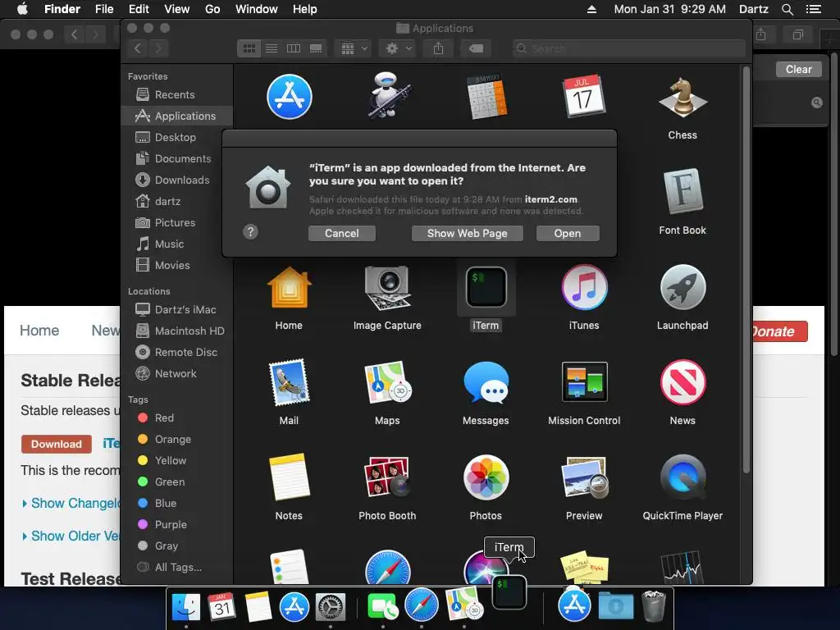Select the iTerm app icon in the Applications grid
The height and width of the screenshot is (630, 840).
click(x=486, y=288)
